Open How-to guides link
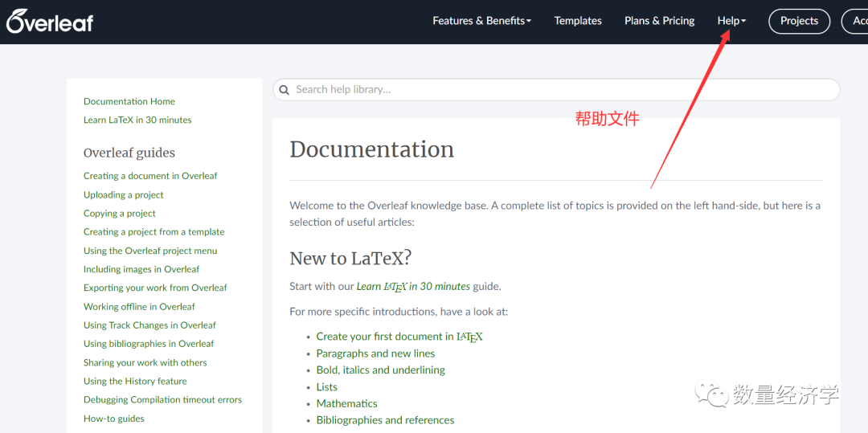This screenshot has width=868, height=433. tap(114, 419)
